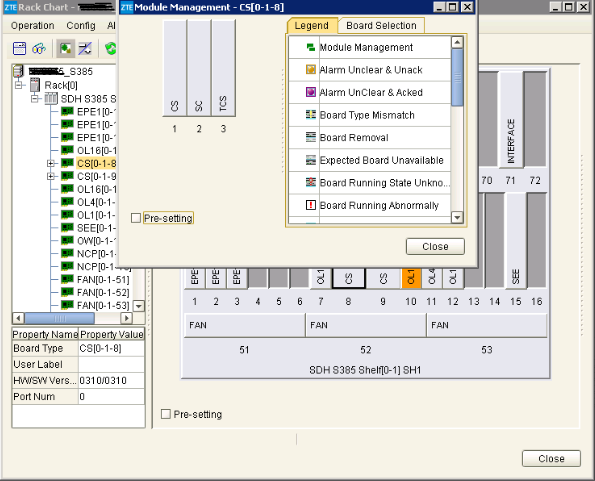The width and height of the screenshot is (595, 481).
Task: Collapse the Rack[0] tree node
Action: coord(18,85)
